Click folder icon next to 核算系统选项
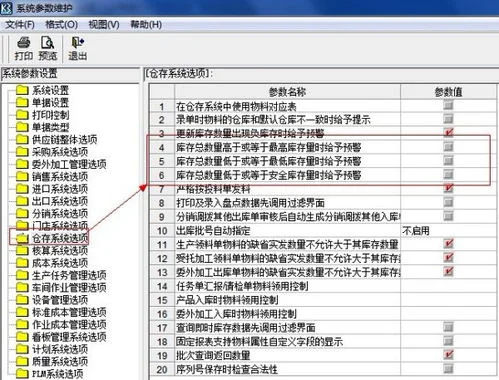The width and height of the screenshot is (499, 380). [x=22, y=250]
